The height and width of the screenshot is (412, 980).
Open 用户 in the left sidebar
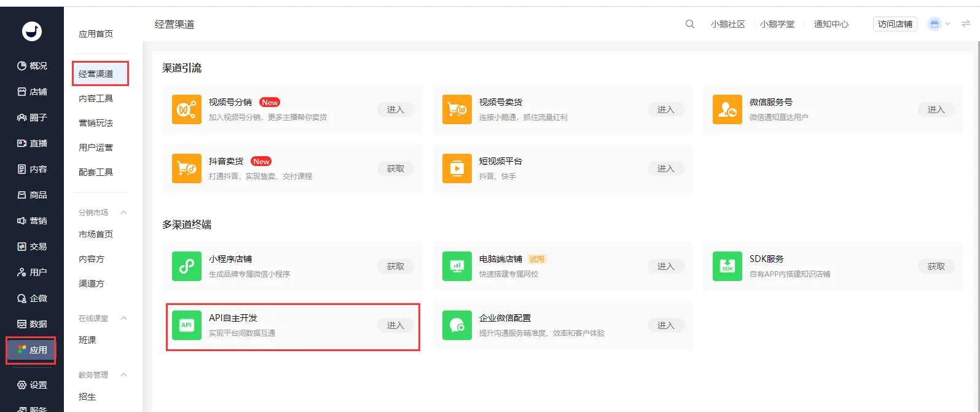click(32, 272)
